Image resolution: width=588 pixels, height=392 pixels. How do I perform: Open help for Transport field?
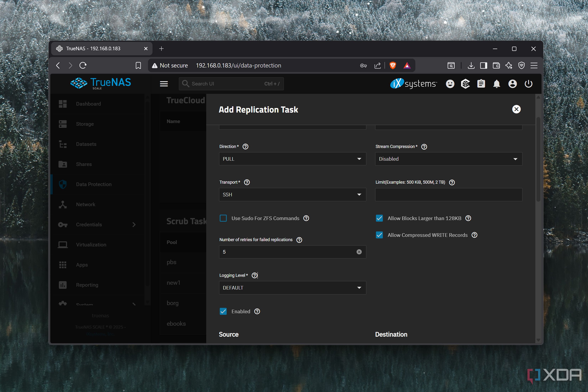coord(247,182)
